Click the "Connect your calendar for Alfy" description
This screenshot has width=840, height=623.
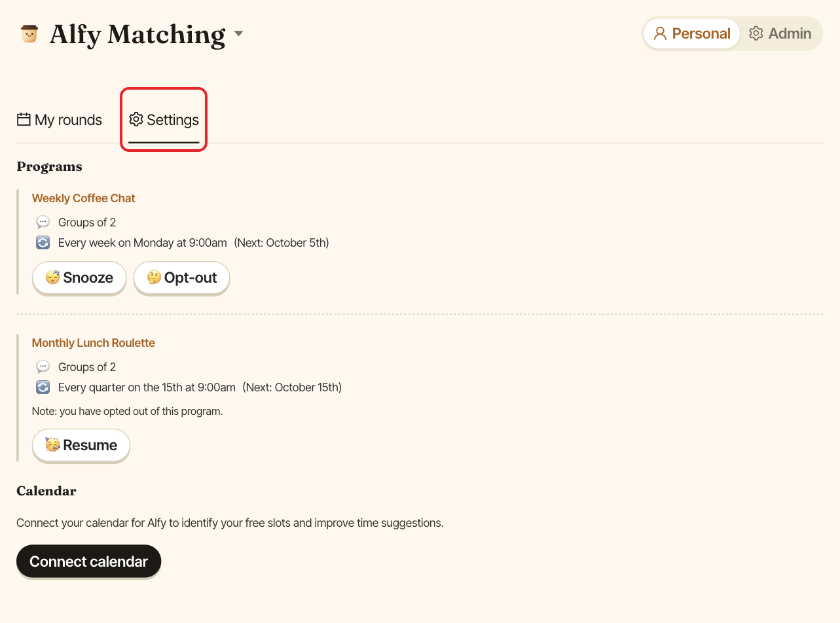(x=230, y=523)
